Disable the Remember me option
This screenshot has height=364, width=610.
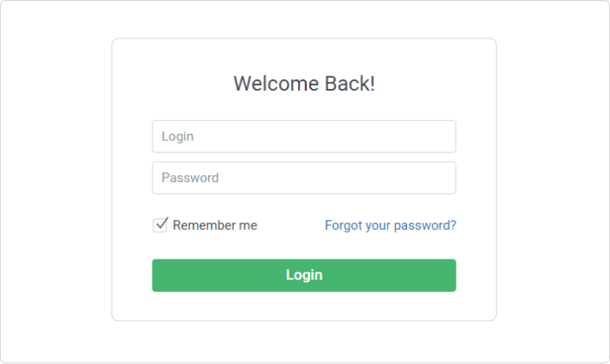click(160, 225)
